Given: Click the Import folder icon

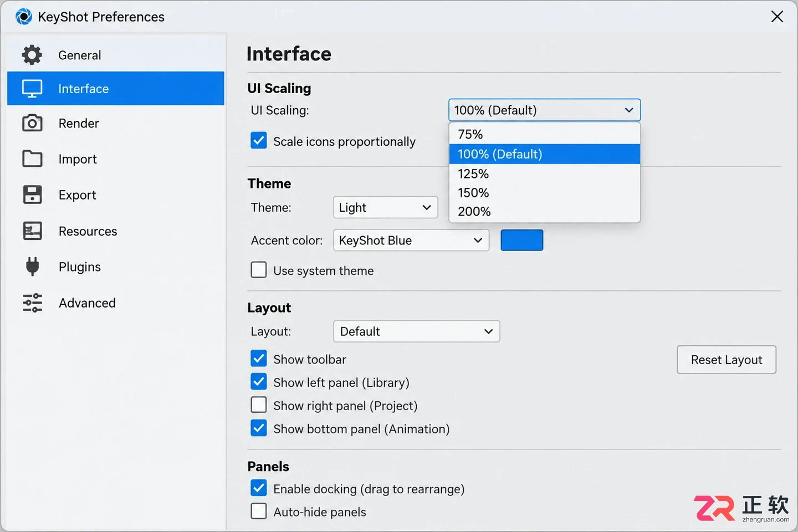Looking at the screenshot, I should [x=32, y=158].
